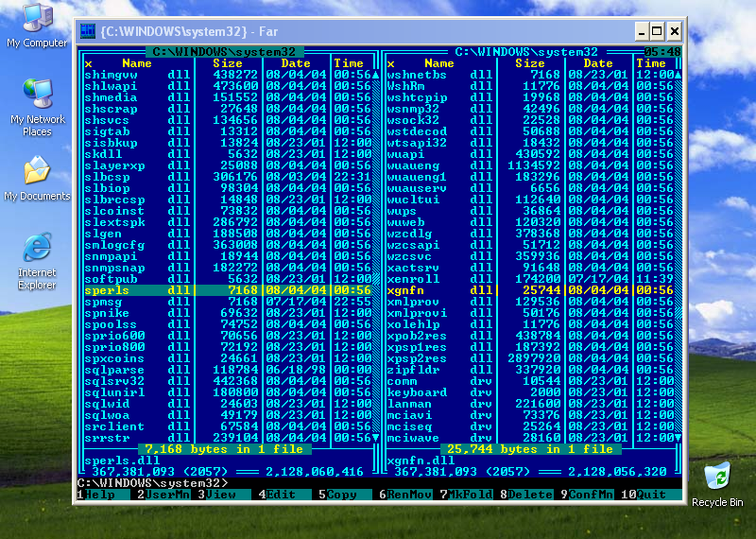This screenshot has width=756, height=539.
Task: Select sqlparse dll file
Action: click(x=228, y=370)
